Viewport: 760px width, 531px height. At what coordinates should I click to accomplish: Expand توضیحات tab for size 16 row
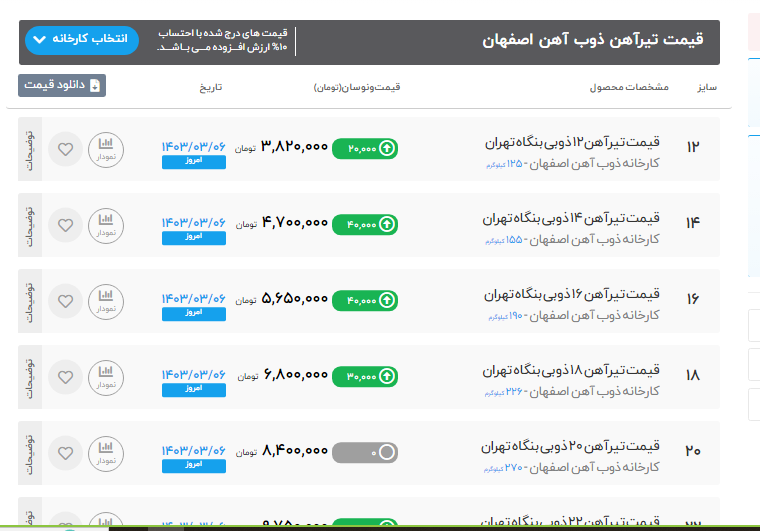point(30,301)
